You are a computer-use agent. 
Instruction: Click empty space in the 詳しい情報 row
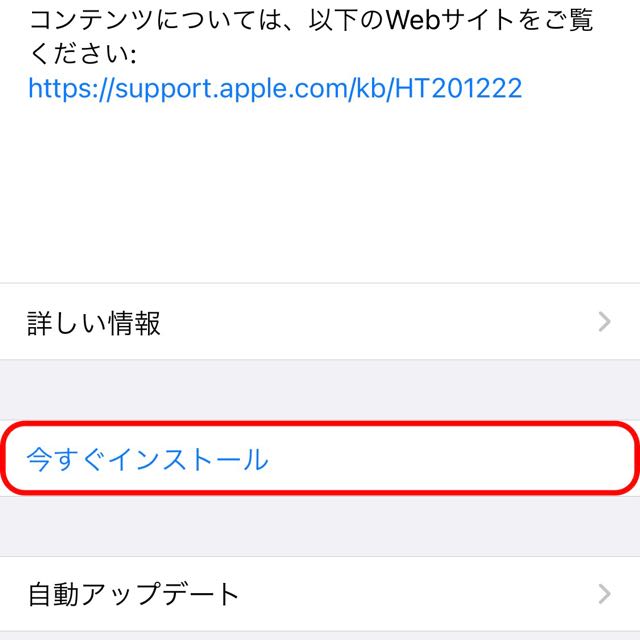376,322
